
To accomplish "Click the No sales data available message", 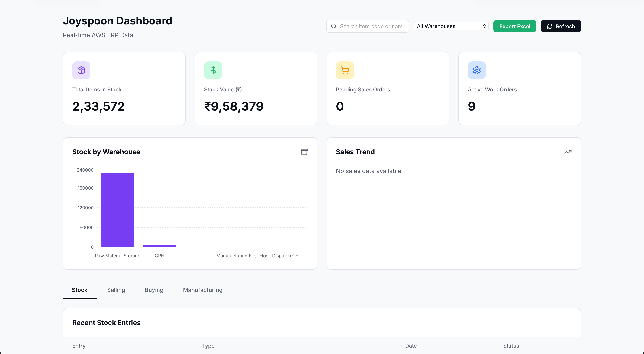I will click(x=369, y=171).
